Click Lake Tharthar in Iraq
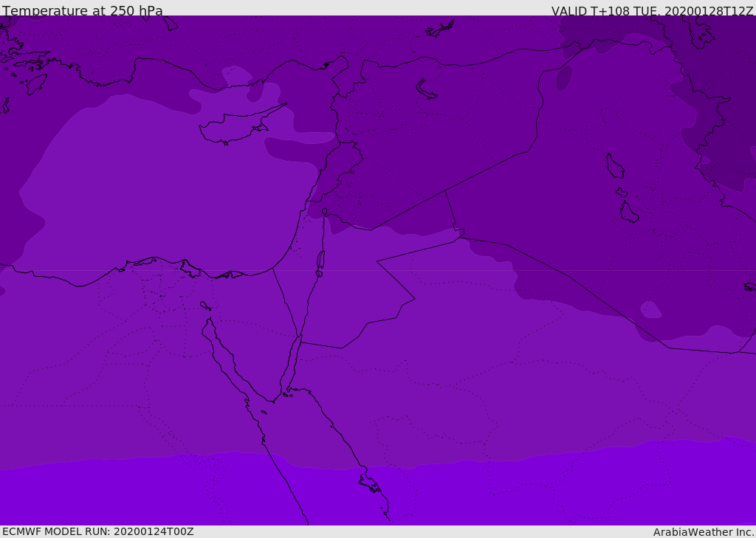The height and width of the screenshot is (538, 756). [x=614, y=166]
